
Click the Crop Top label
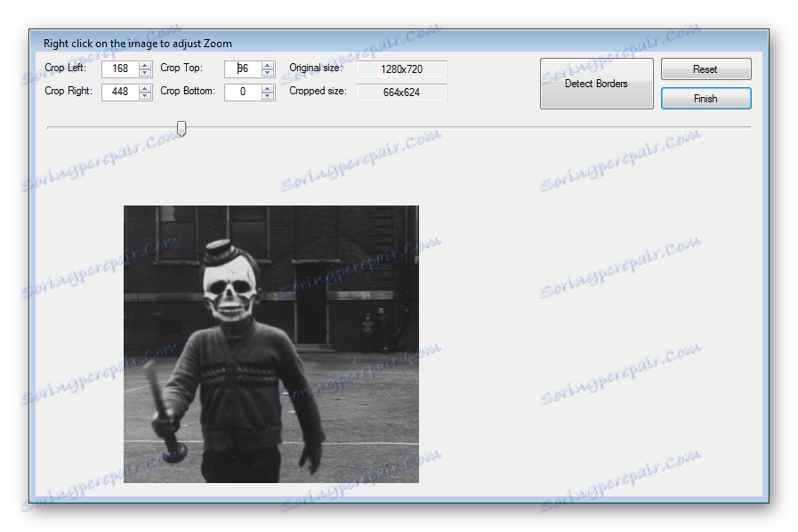[181, 68]
